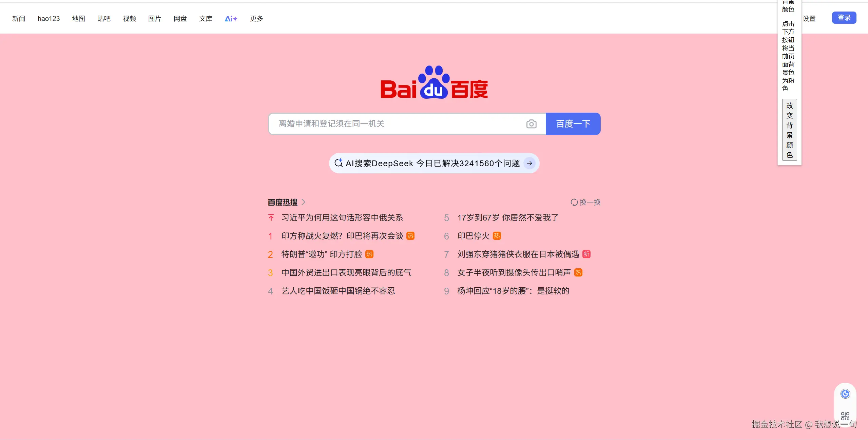
Task: Click the refresh icon beside 换一换
Action: (x=574, y=202)
